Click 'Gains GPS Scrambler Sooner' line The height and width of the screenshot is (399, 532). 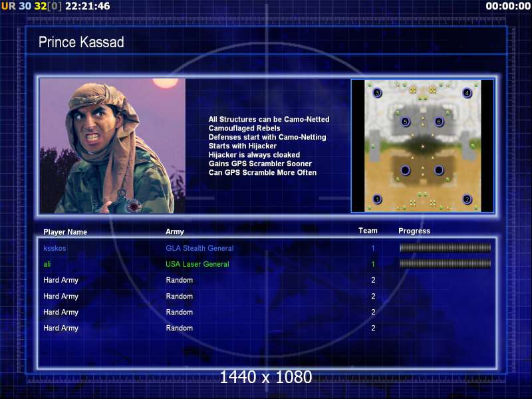[260, 164]
